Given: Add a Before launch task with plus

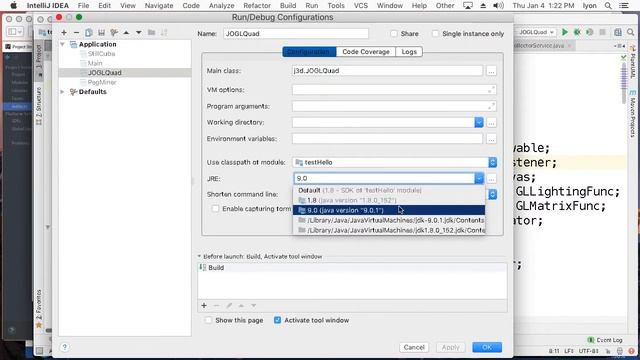Looking at the screenshot, I should point(204,305).
